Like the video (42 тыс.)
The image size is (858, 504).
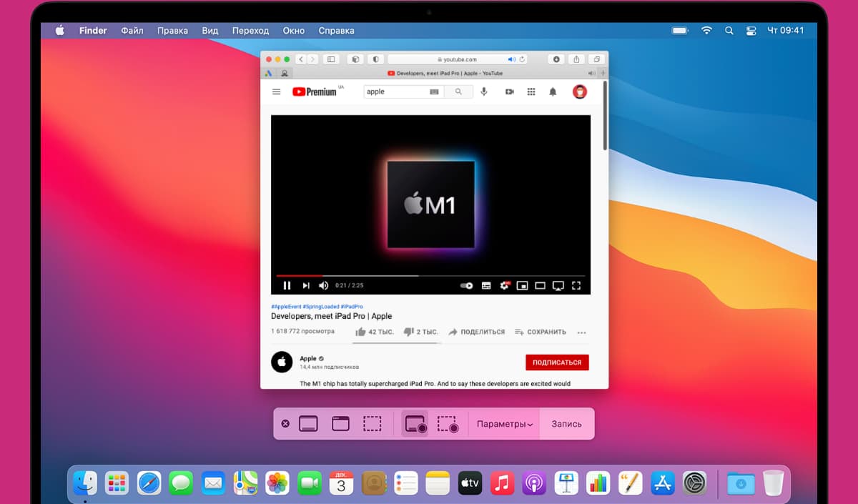[x=375, y=332]
